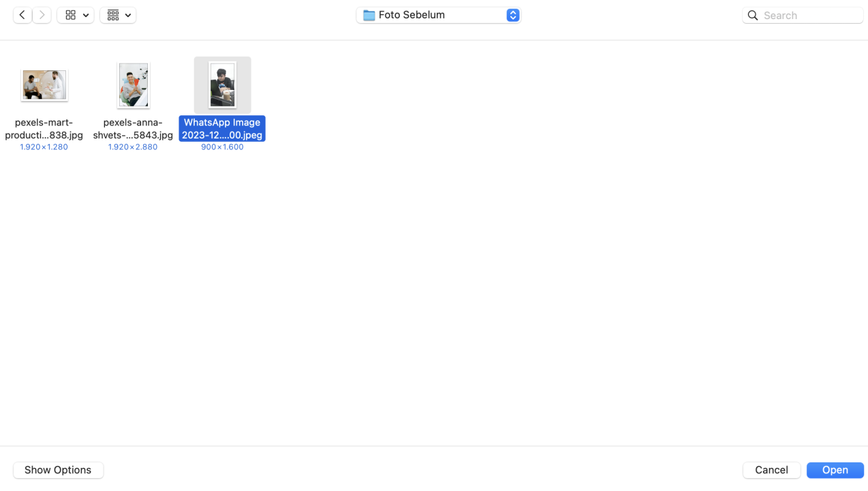Screen dimensions: 868x491
Task: Expand the grouping menu chevron
Action: tap(128, 15)
